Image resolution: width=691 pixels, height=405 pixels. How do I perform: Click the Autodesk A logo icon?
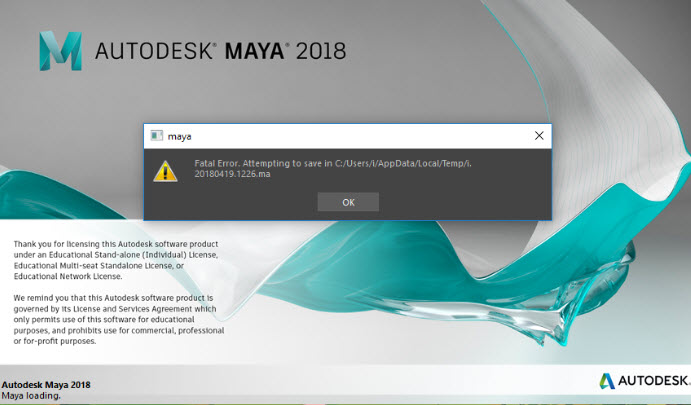coord(607,381)
